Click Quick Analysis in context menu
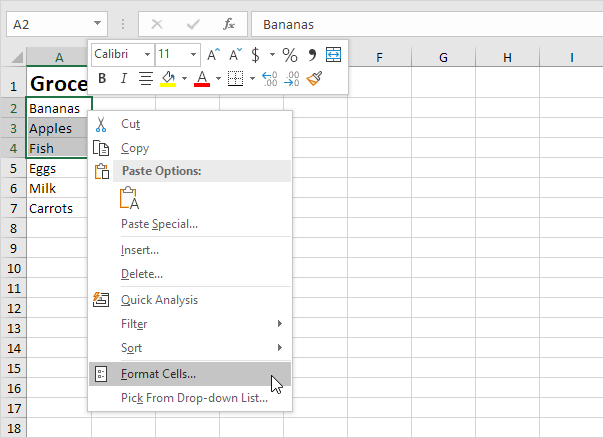Screen dimensions: 604x438 [159, 299]
